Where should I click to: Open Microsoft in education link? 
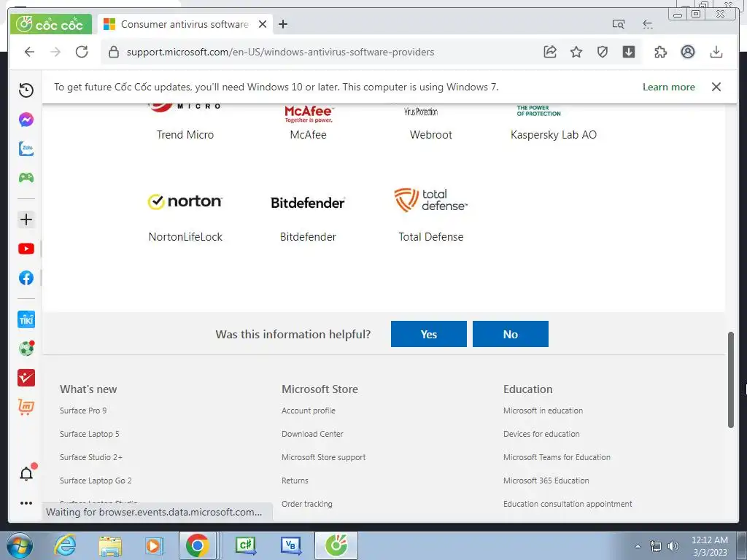click(x=543, y=411)
